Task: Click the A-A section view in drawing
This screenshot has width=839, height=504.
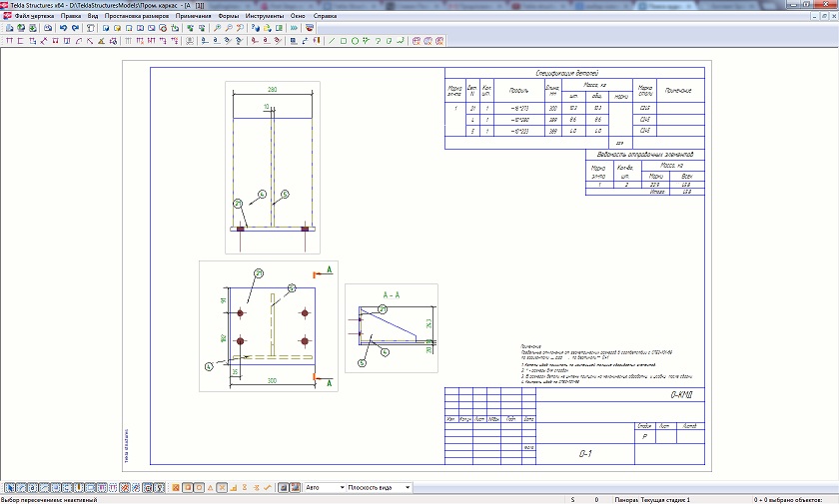Action: tap(391, 324)
